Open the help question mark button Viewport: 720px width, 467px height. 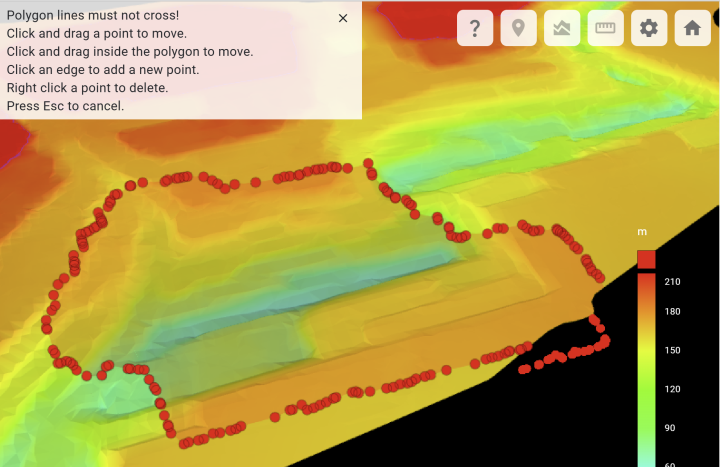click(x=475, y=28)
